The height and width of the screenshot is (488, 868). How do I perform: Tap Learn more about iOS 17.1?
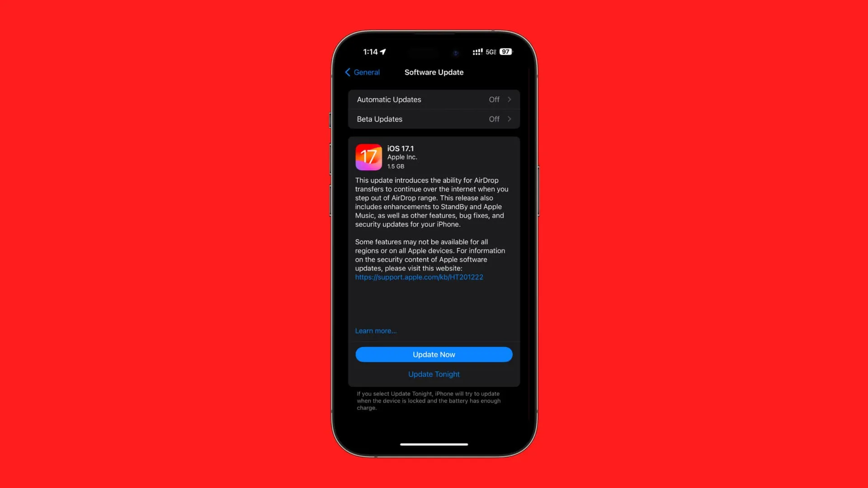[375, 331]
